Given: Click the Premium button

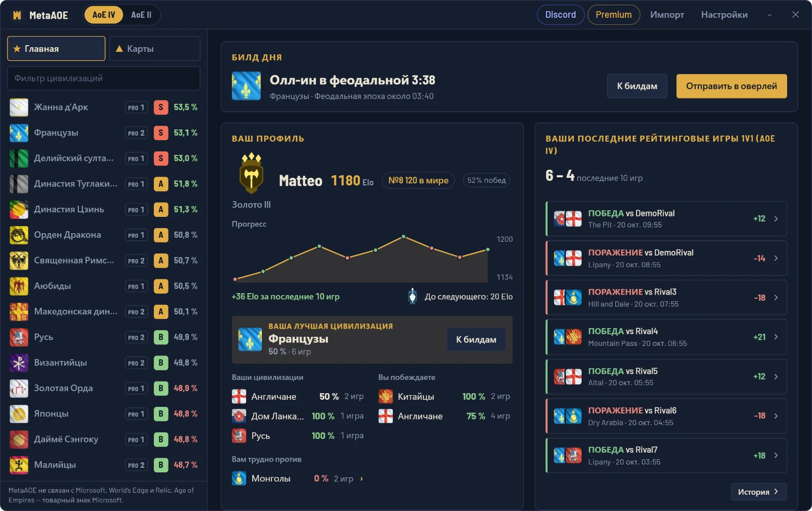Looking at the screenshot, I should (614, 15).
